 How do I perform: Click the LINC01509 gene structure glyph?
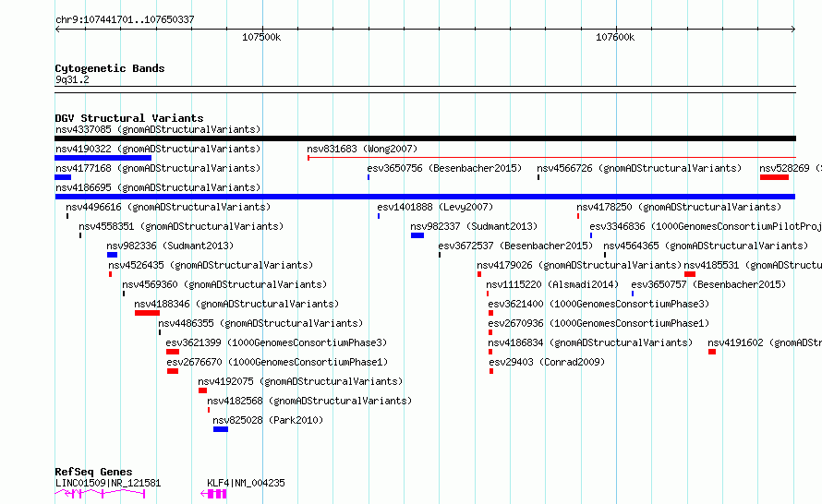100,493
